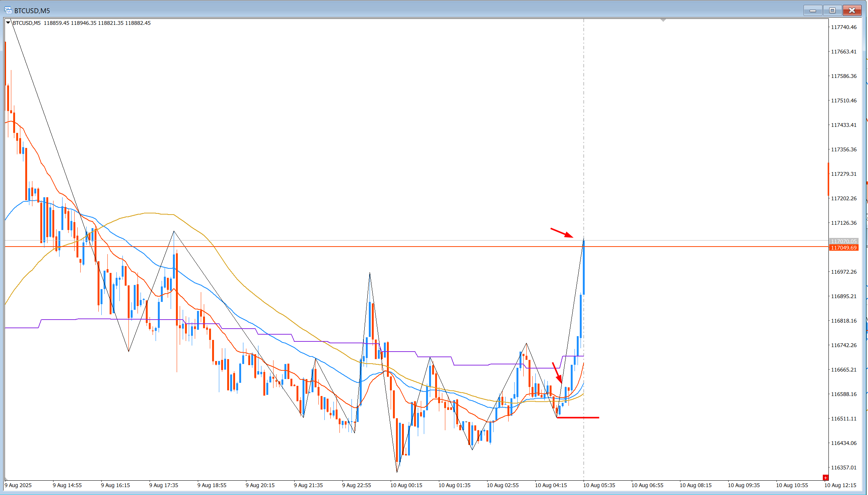Close the BTCUSD,M5 chart window
This screenshot has height=495, width=868.
pyautogui.click(x=852, y=11)
